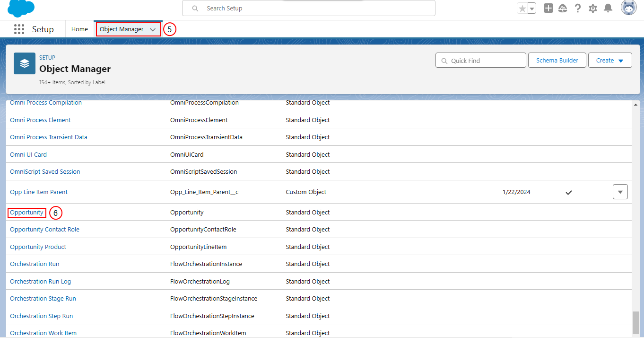Click the OmniUiCard API name
The image size is (644, 338).
(x=187, y=155)
